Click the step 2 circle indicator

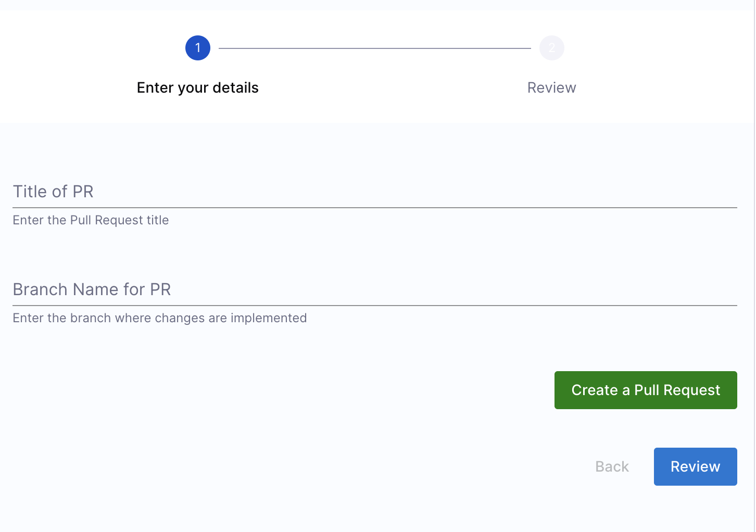point(552,48)
